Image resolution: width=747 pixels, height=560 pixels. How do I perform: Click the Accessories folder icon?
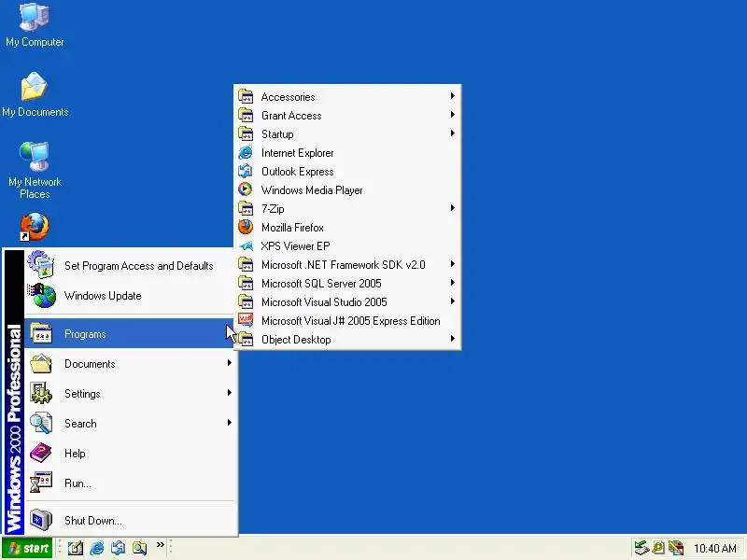point(246,97)
